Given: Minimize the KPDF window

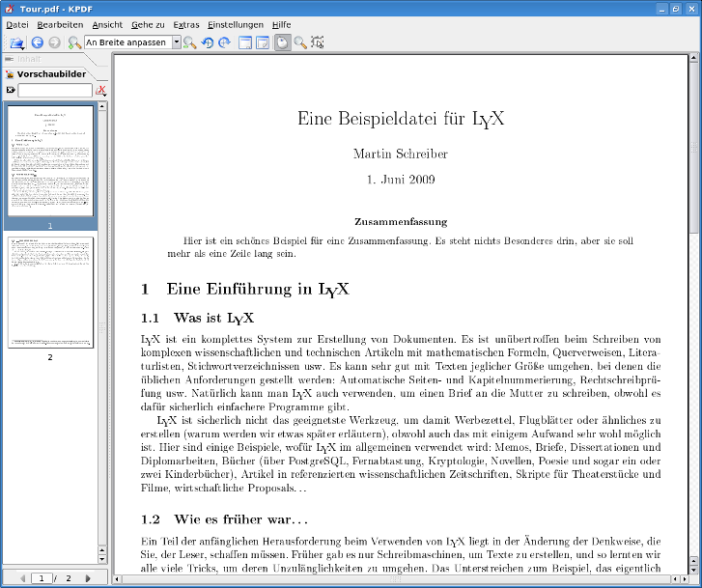Looking at the screenshot, I should coord(662,9).
